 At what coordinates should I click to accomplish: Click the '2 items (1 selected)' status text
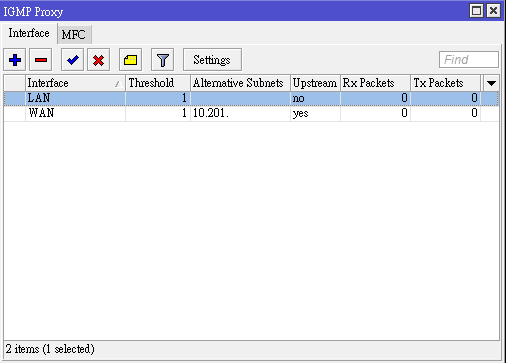(x=50, y=349)
